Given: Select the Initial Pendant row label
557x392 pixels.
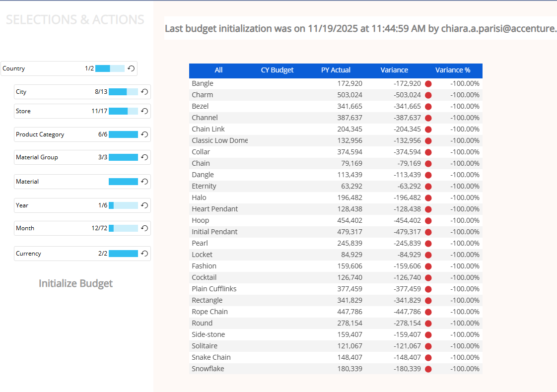Looking at the screenshot, I should (x=214, y=232).
